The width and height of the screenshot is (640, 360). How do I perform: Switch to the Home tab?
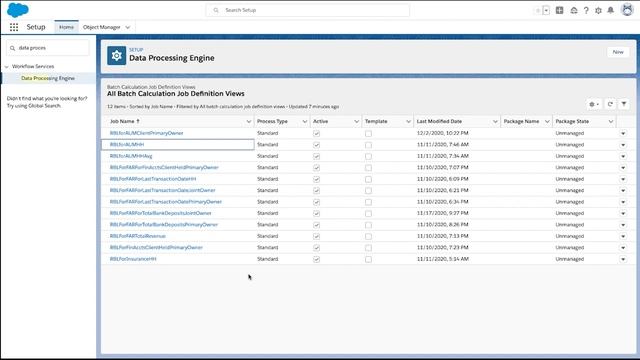click(x=66, y=27)
